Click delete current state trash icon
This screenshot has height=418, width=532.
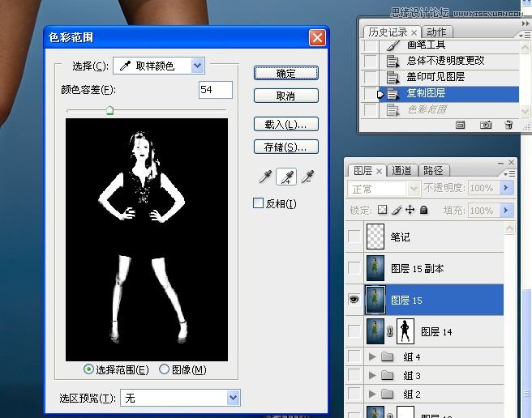[x=508, y=125]
